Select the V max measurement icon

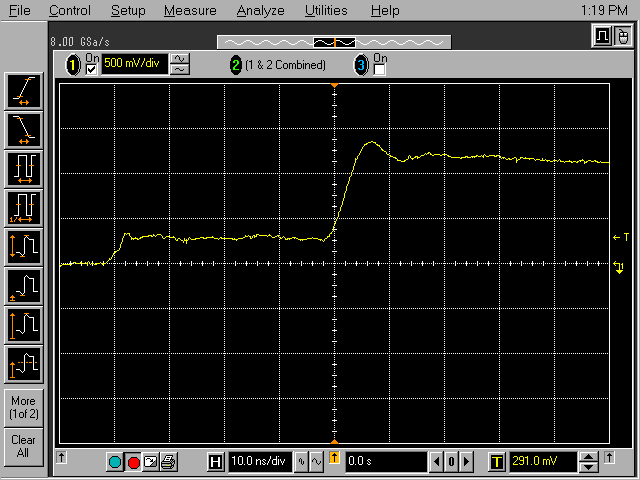pyautogui.click(x=24, y=326)
